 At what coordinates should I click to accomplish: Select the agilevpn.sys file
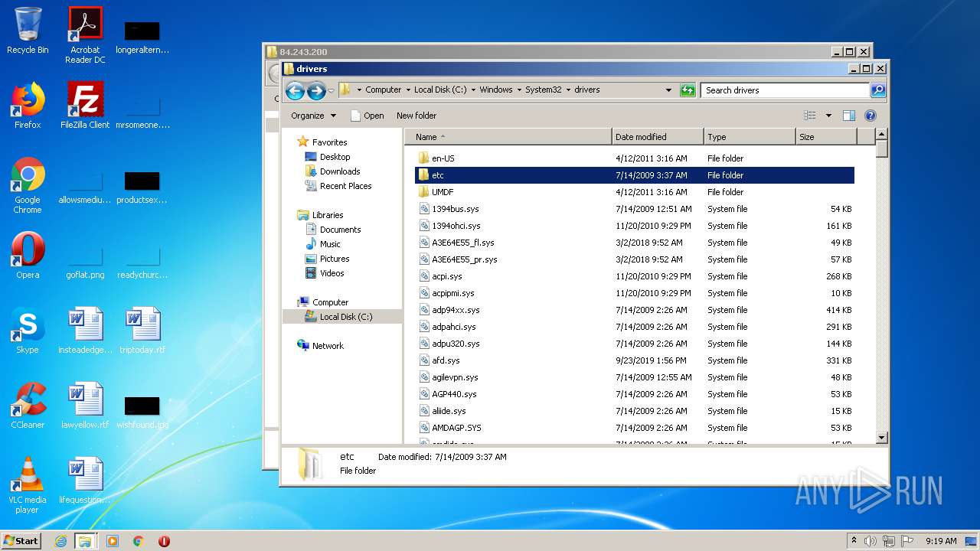pos(455,377)
